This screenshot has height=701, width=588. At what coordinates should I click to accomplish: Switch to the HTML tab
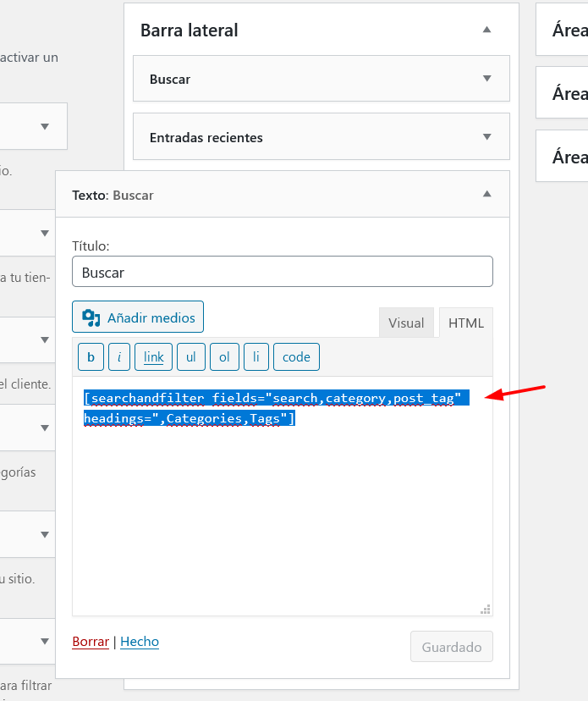pos(466,323)
